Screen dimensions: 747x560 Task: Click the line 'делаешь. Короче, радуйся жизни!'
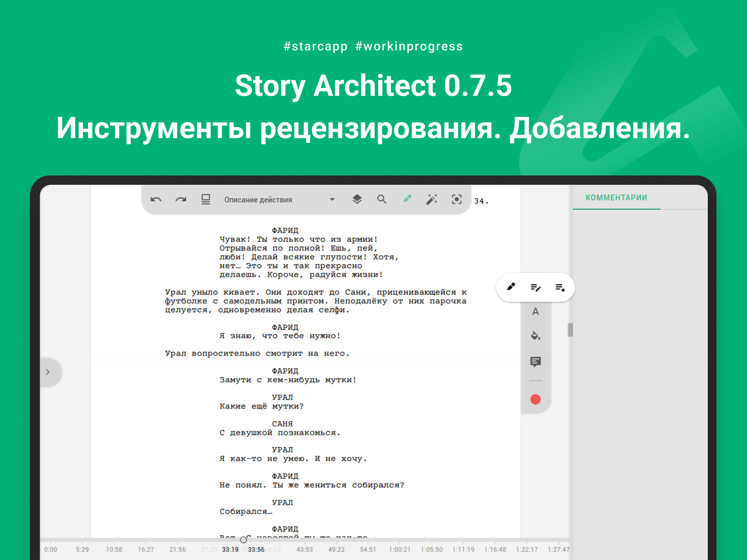(x=301, y=274)
